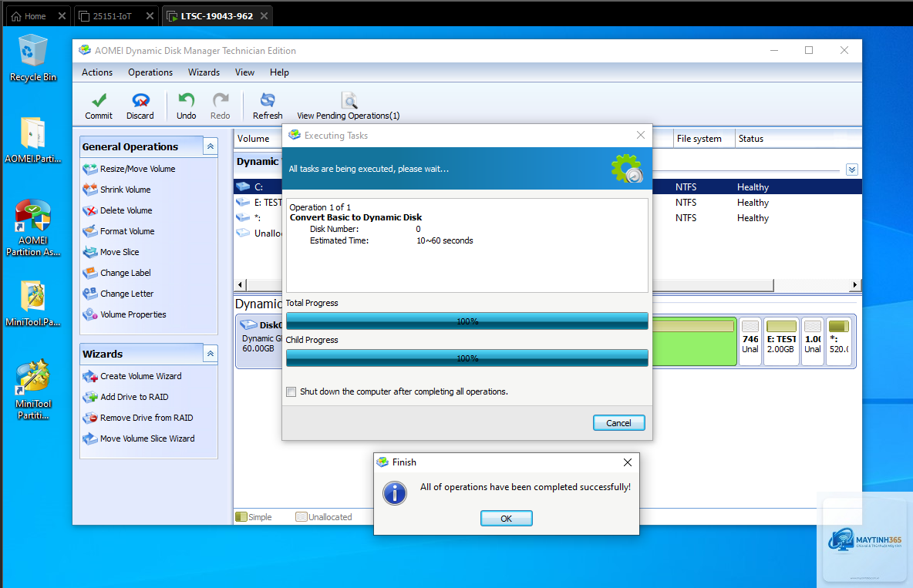Image resolution: width=913 pixels, height=588 pixels.
Task: Select the C: volume row
Action: pyautogui.click(x=547, y=186)
